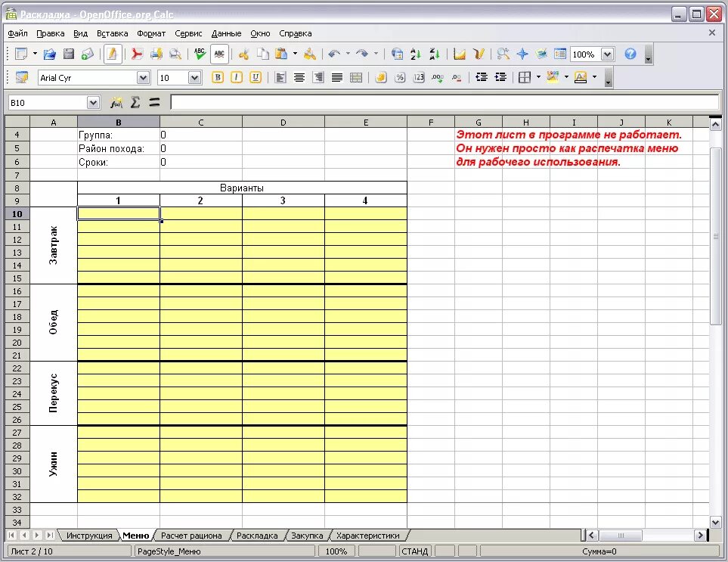Pick the font color swatch button
Viewport: 728px width, 562px height.
tap(581, 77)
